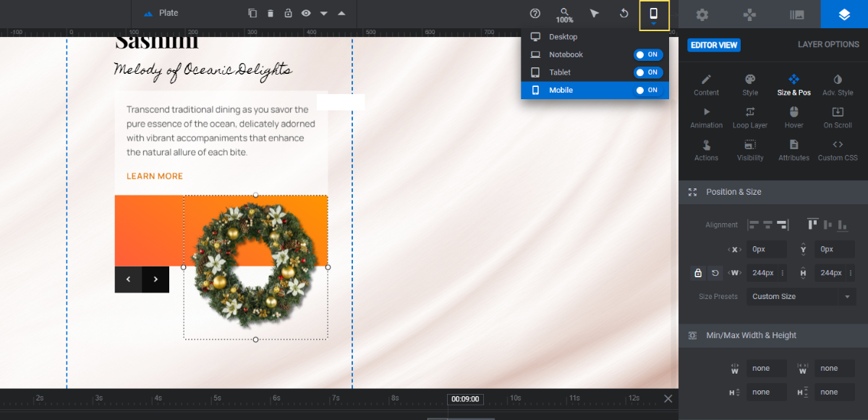Click the previous slide arrow on canvas
The height and width of the screenshot is (420, 868).
(128, 280)
